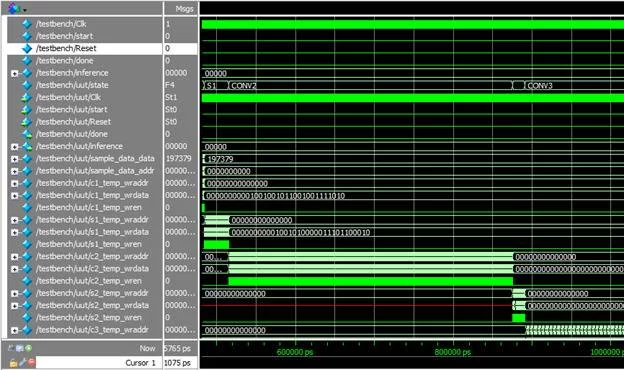Select the /testbench/uut/state signal
Viewport: 624px width, 370px height.
coord(72,85)
